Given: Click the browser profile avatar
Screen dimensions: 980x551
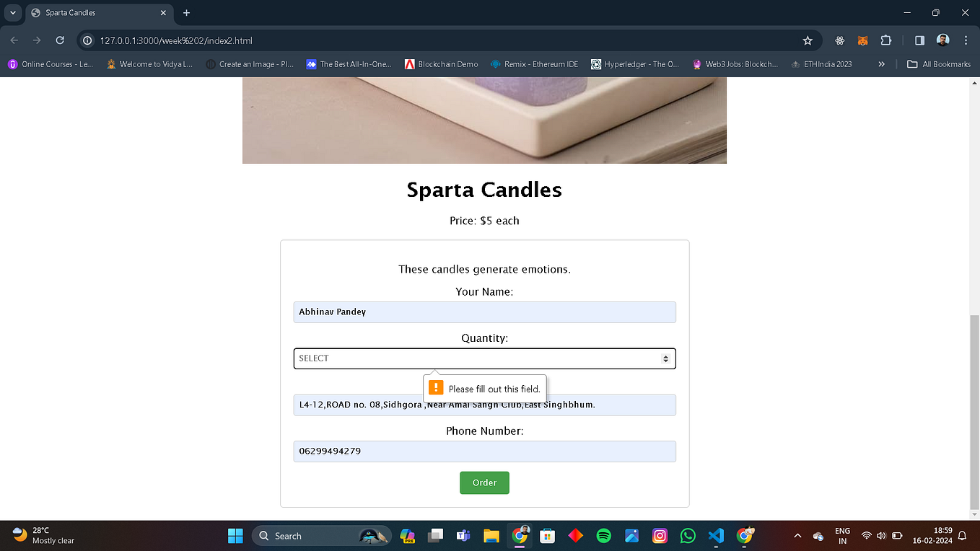Looking at the screenshot, I should (x=943, y=40).
